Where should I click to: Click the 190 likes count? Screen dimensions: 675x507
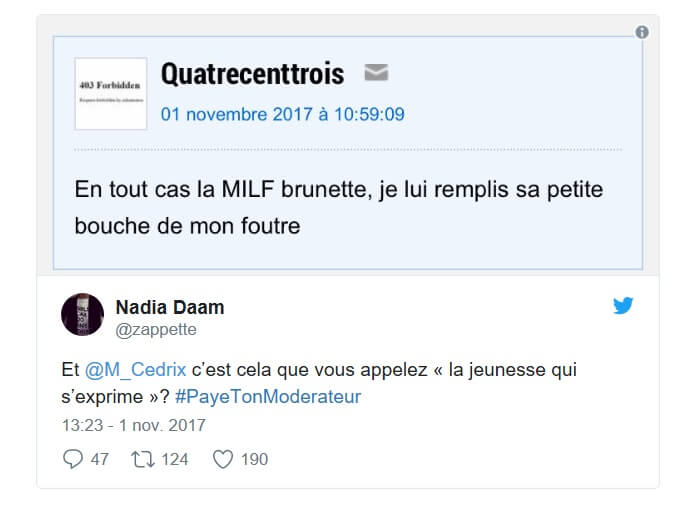tap(254, 459)
